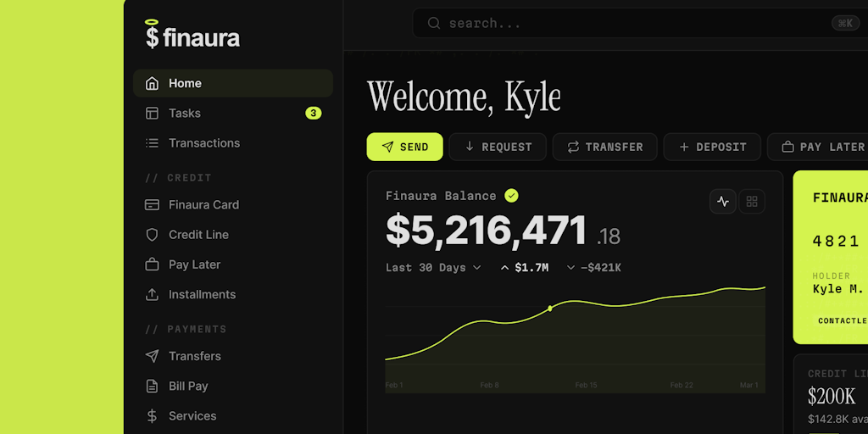Click the Bill Pay document icon

152,386
